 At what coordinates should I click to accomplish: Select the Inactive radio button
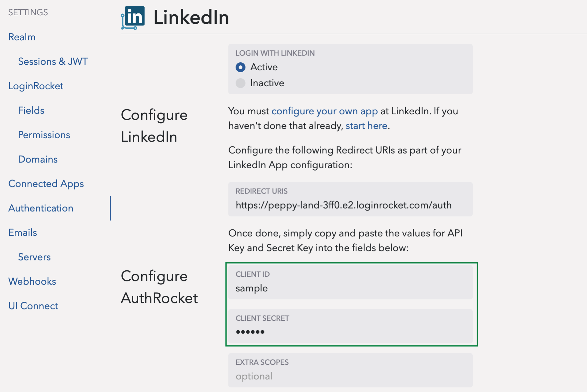(241, 83)
